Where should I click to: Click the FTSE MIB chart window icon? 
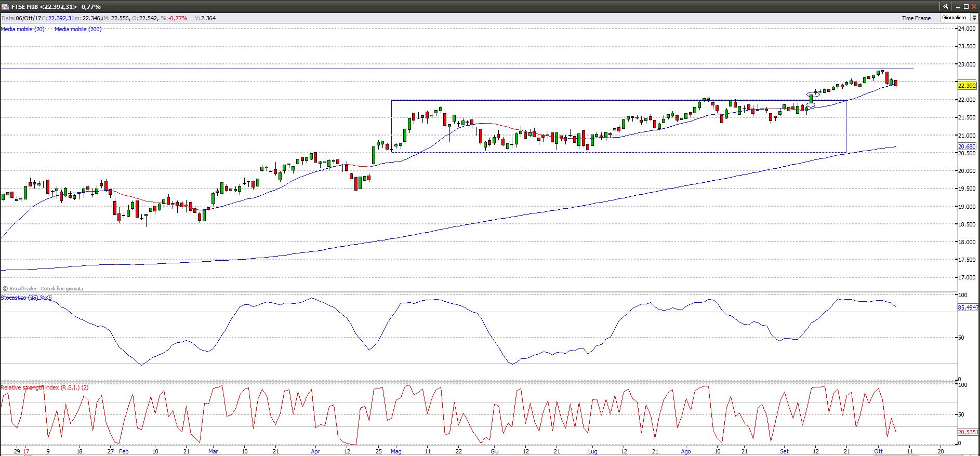coord(6,6)
